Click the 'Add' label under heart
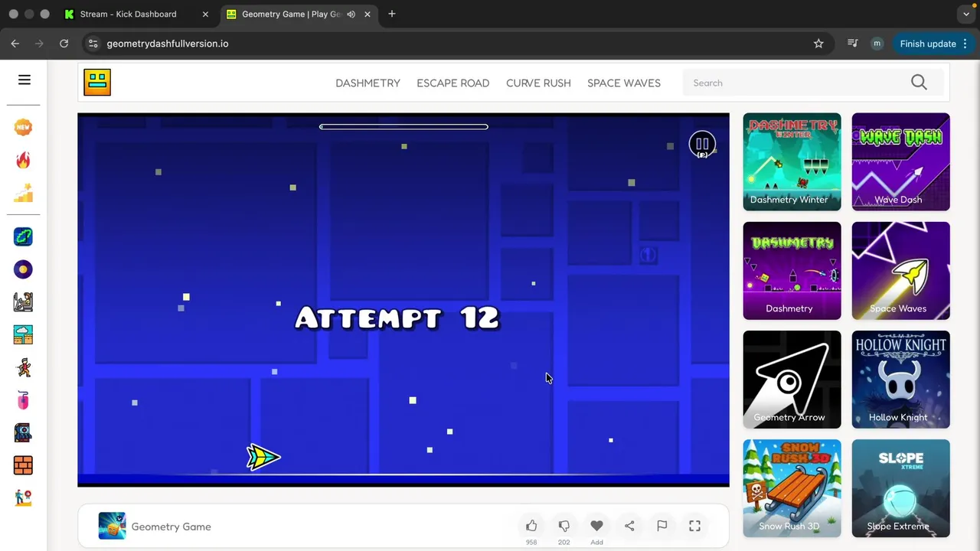The height and width of the screenshot is (551, 980). tap(596, 543)
